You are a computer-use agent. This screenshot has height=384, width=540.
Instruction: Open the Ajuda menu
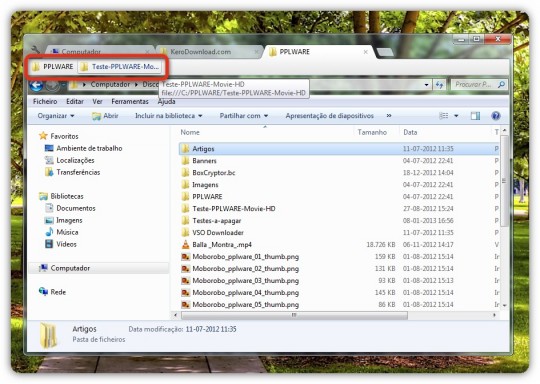pyautogui.click(x=166, y=102)
